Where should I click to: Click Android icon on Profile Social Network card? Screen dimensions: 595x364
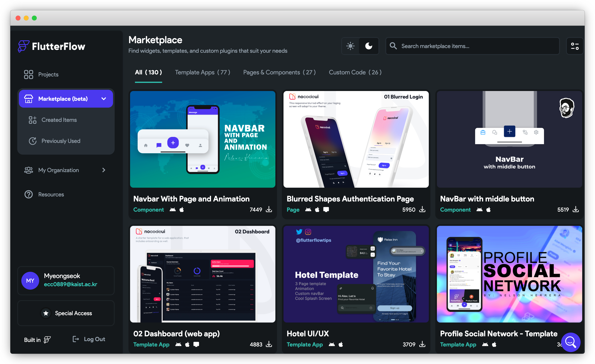tap(485, 345)
